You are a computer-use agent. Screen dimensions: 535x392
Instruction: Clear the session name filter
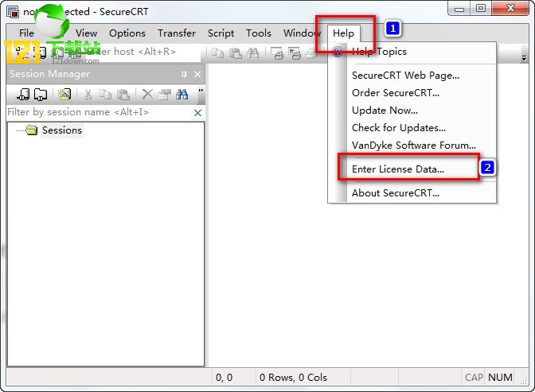197,113
